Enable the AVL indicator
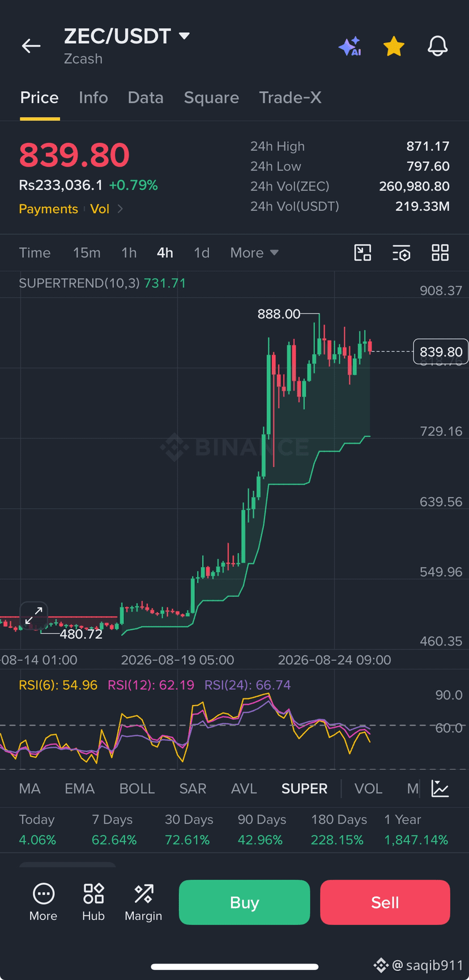This screenshot has width=469, height=980. pyautogui.click(x=244, y=789)
